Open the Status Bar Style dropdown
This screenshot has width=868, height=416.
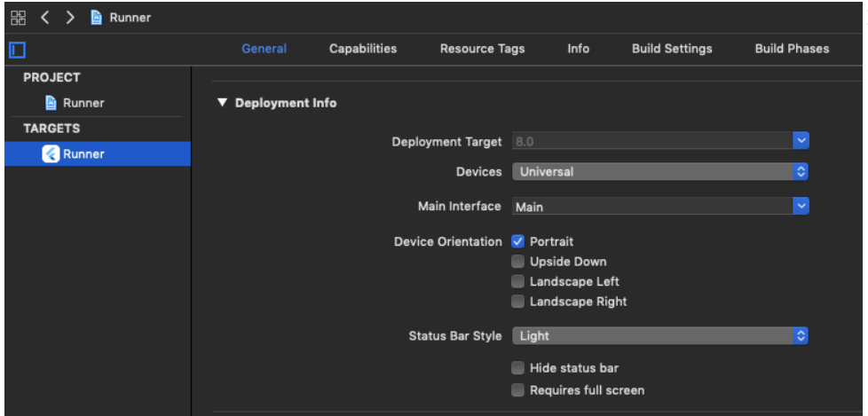(660, 336)
